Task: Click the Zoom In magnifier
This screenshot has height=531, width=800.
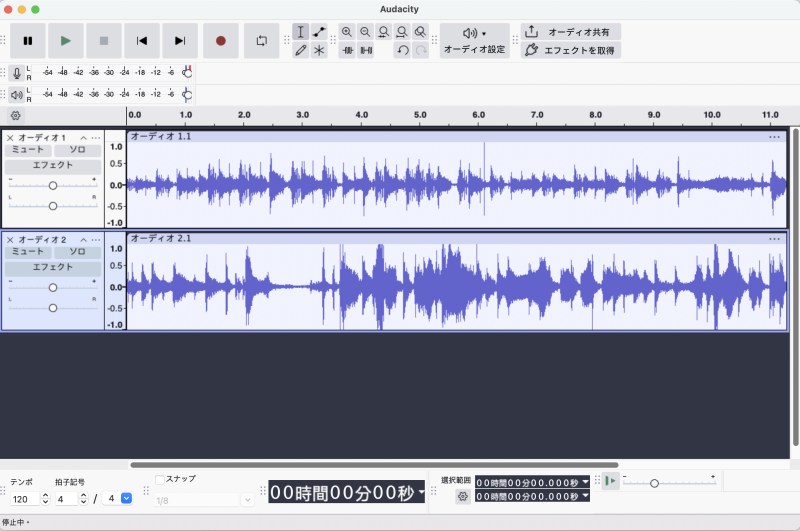Action: [x=346, y=32]
